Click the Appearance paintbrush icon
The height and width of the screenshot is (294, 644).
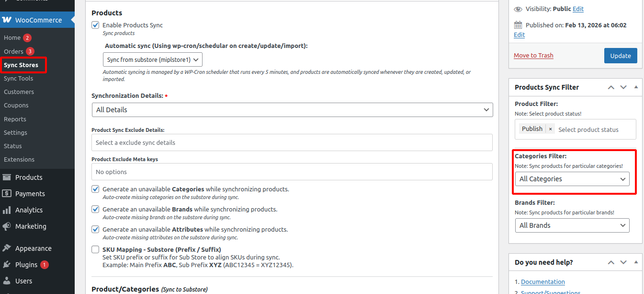click(7, 248)
